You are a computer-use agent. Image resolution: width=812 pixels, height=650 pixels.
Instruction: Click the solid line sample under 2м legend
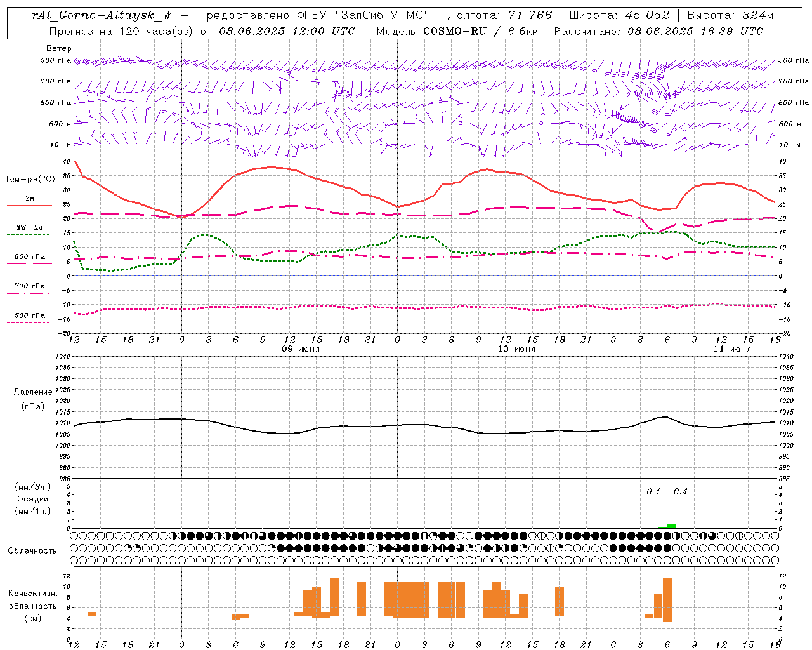point(29,205)
